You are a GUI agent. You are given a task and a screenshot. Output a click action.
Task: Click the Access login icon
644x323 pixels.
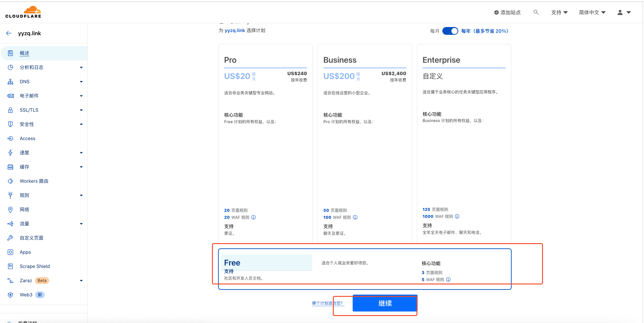pos(10,138)
